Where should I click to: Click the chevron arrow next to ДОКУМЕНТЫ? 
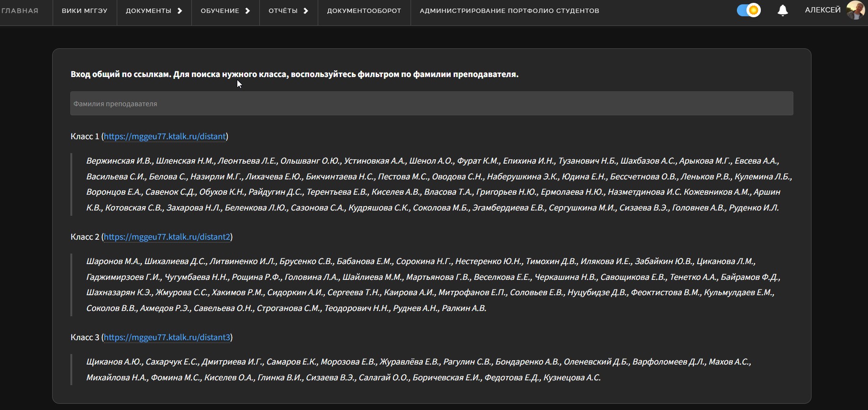[x=180, y=11]
